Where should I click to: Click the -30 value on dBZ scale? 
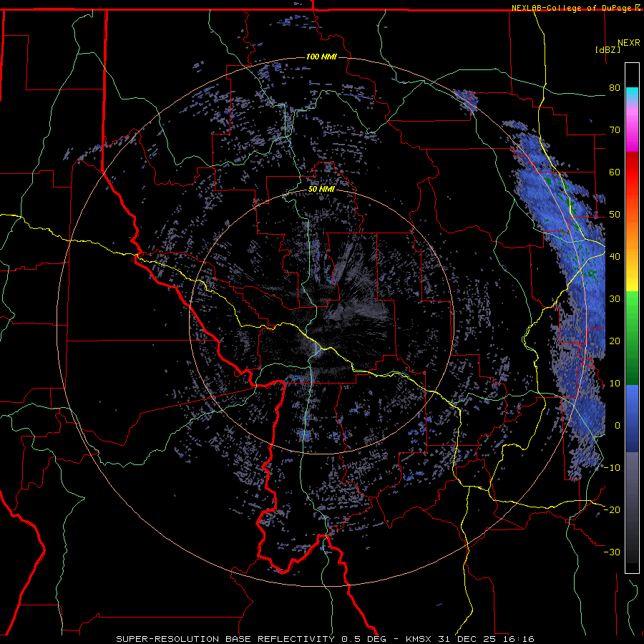pos(613,552)
